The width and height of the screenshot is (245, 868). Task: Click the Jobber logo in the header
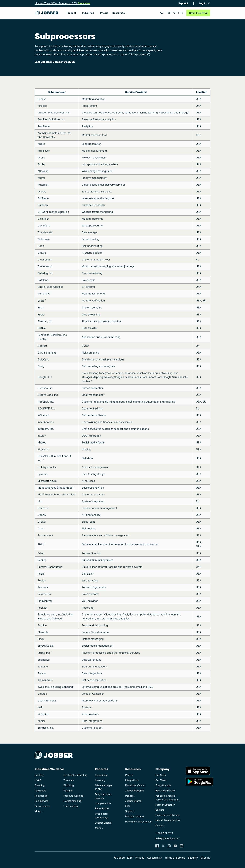pyautogui.click(x=47, y=13)
